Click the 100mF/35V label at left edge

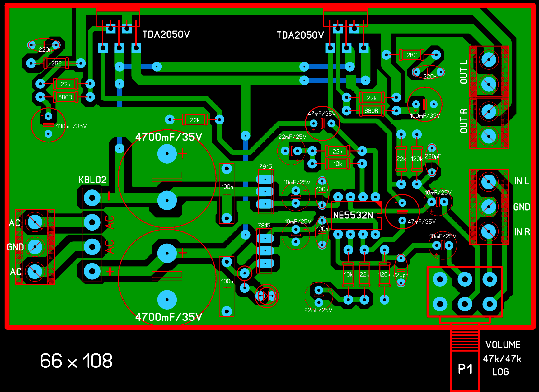71,126
